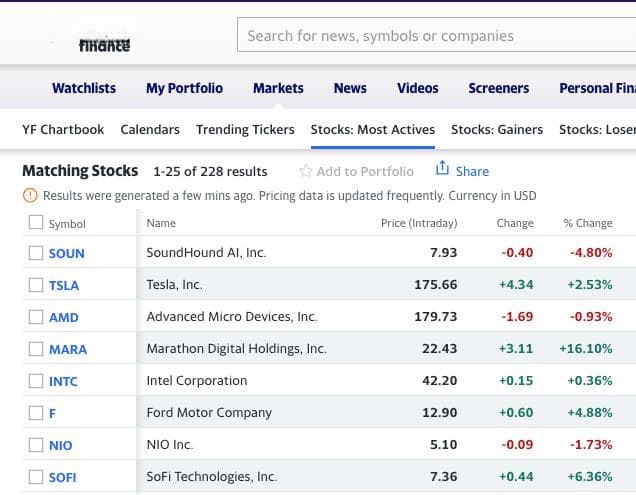Open the SOFI ticker link
The image size is (636, 495).
[x=62, y=478]
